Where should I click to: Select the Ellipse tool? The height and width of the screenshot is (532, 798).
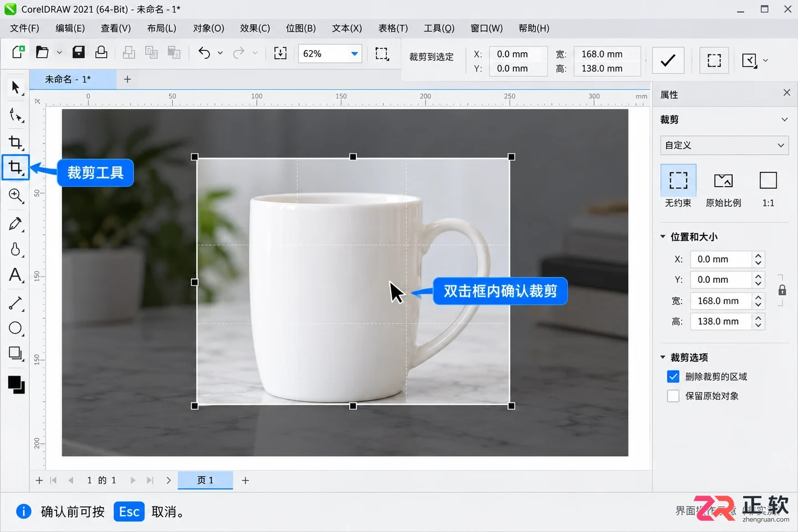click(x=16, y=328)
